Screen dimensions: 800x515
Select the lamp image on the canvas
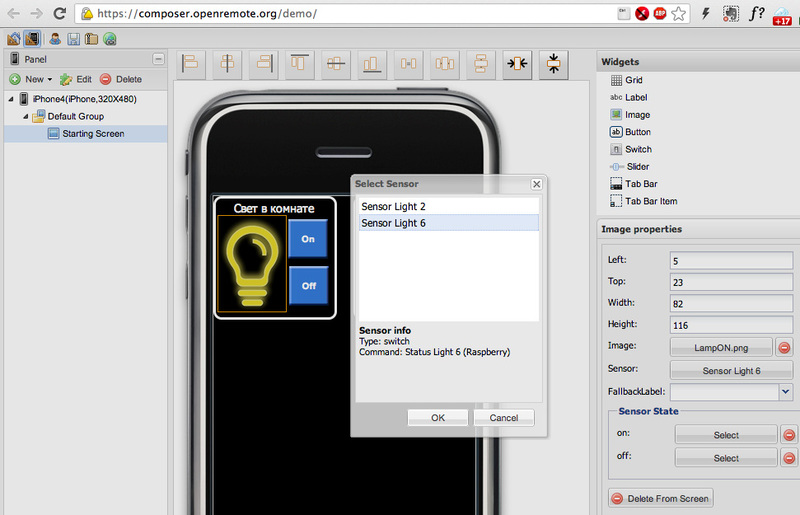[x=252, y=264]
